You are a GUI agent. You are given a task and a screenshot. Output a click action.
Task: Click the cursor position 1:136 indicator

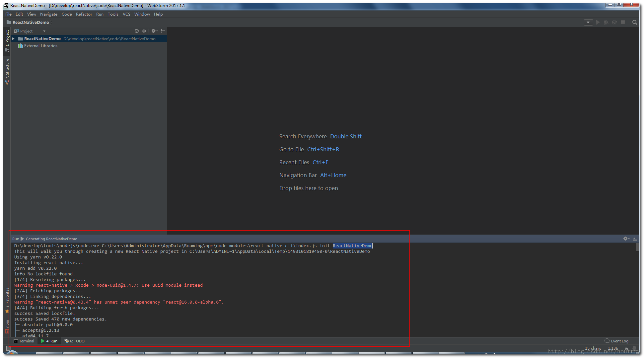(x=613, y=348)
